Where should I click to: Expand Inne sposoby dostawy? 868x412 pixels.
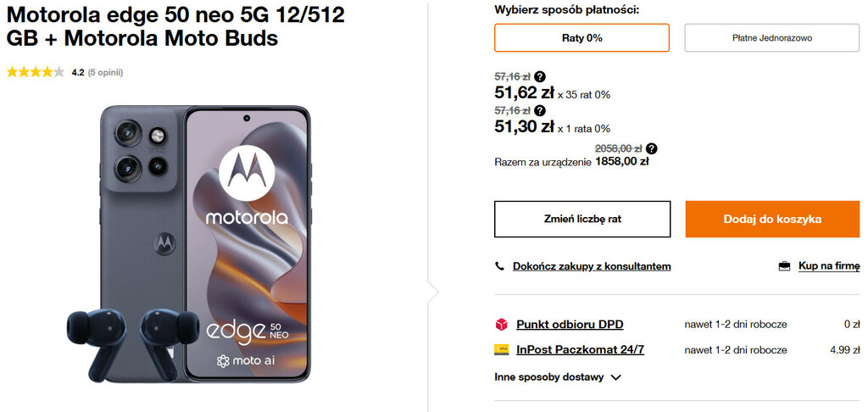point(548,377)
